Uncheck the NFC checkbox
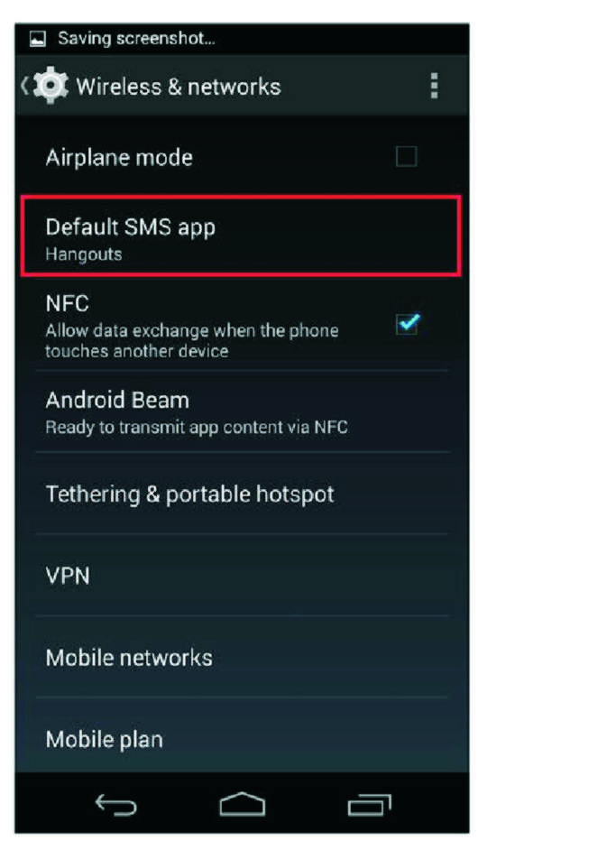This screenshot has height=868, width=616. 408,323
